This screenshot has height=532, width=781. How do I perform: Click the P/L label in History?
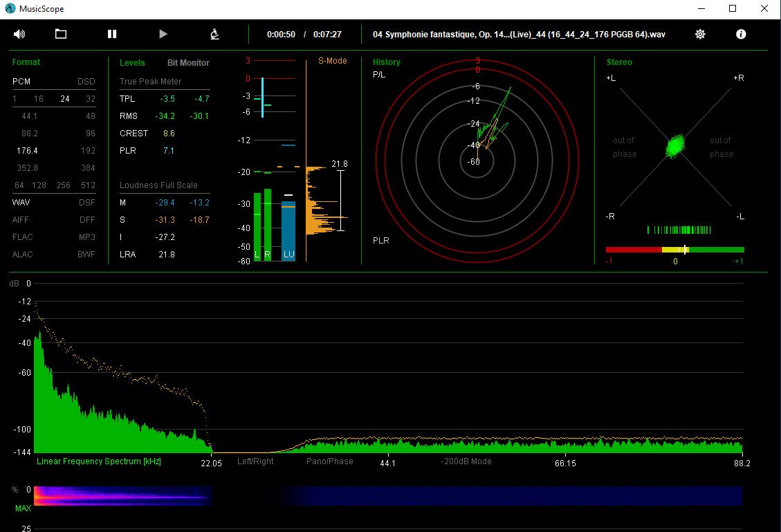[379, 74]
